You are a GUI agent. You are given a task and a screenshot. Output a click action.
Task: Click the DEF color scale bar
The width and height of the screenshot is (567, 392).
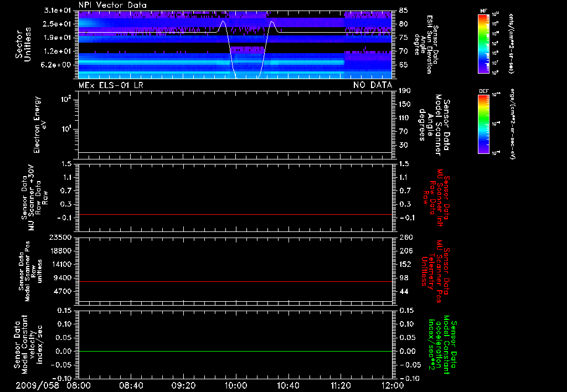483,124
